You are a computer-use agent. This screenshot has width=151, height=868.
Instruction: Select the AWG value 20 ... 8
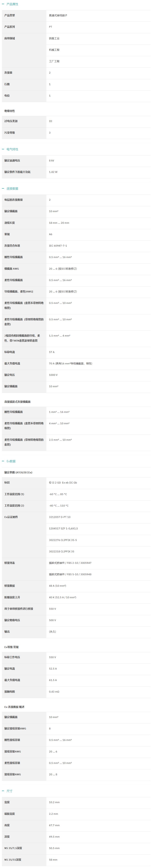53,774
